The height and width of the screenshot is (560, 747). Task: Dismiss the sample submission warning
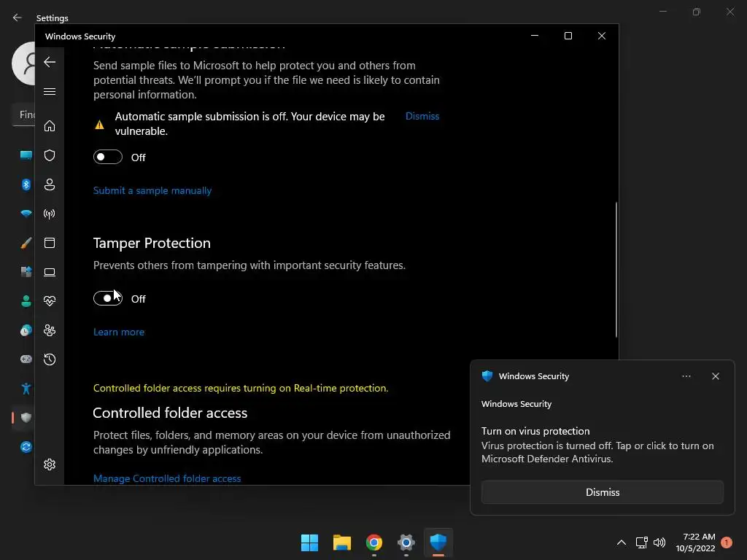click(x=422, y=116)
